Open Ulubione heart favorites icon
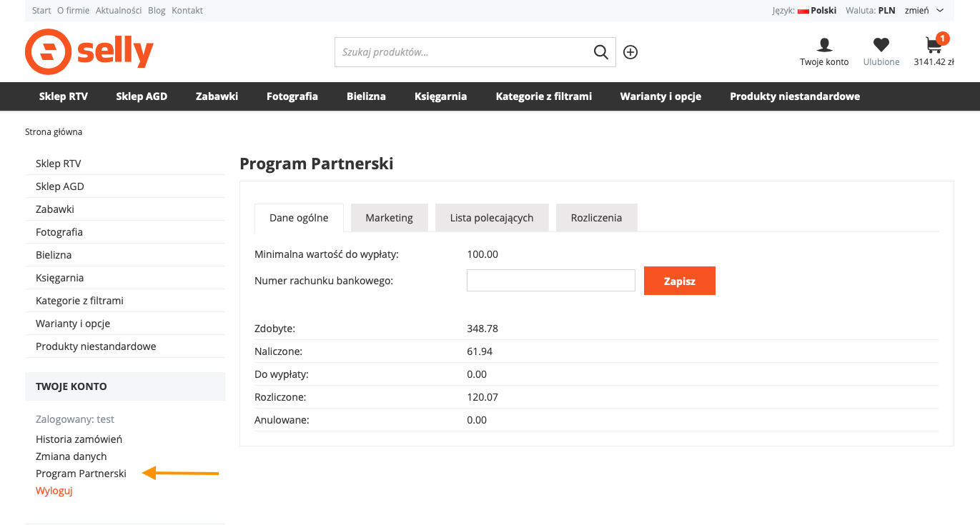Screen dimensions: 980x525 881,46
